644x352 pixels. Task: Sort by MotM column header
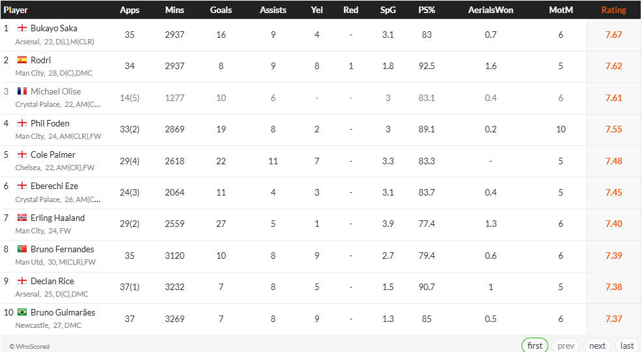click(560, 10)
